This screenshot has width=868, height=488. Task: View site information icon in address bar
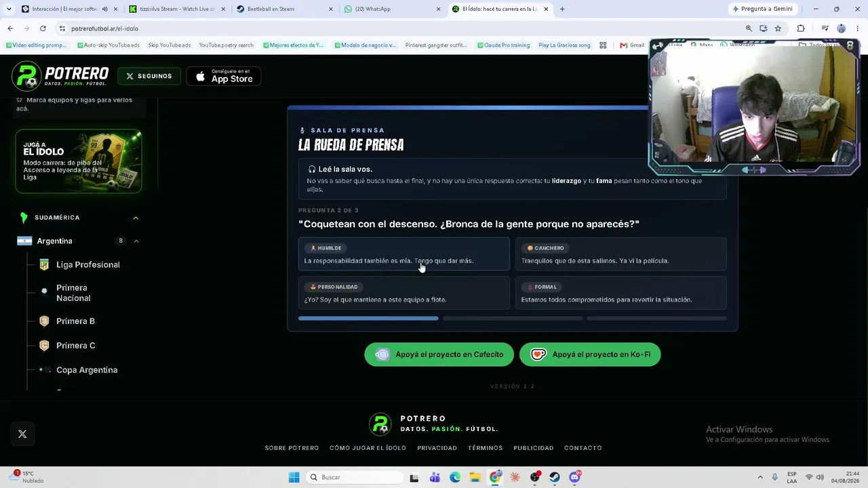click(62, 28)
